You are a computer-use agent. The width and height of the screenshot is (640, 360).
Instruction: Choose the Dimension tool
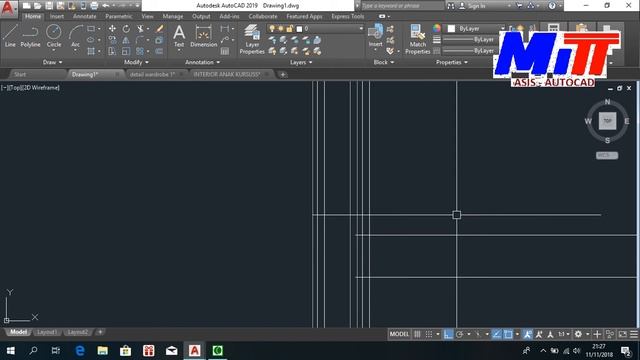click(x=204, y=36)
